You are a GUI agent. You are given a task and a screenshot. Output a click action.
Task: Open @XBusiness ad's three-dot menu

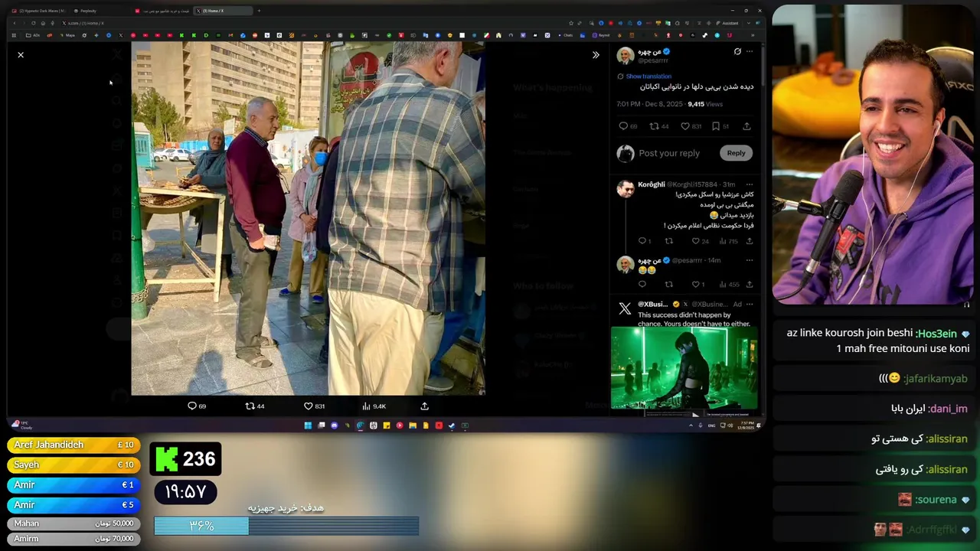point(750,304)
